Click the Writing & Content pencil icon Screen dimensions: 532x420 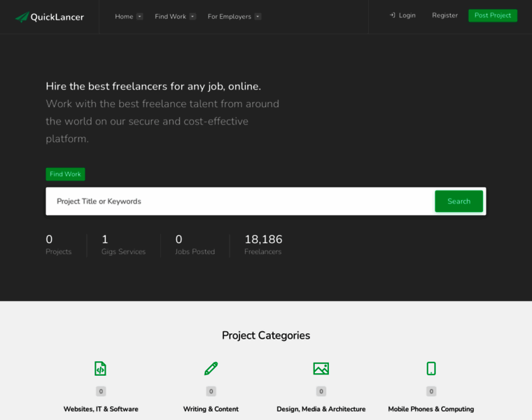(x=211, y=368)
